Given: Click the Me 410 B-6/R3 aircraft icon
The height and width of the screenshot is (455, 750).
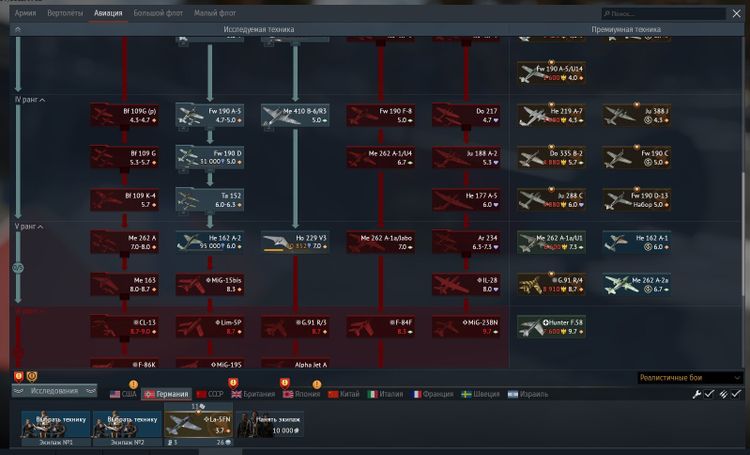Looking at the screenshot, I should 295,115.
